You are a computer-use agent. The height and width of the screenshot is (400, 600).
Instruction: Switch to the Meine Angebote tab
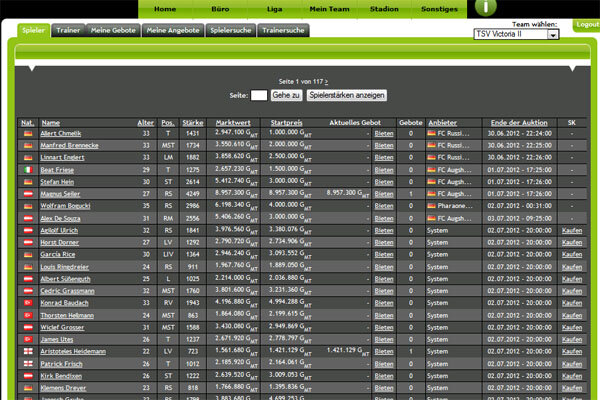(x=173, y=30)
